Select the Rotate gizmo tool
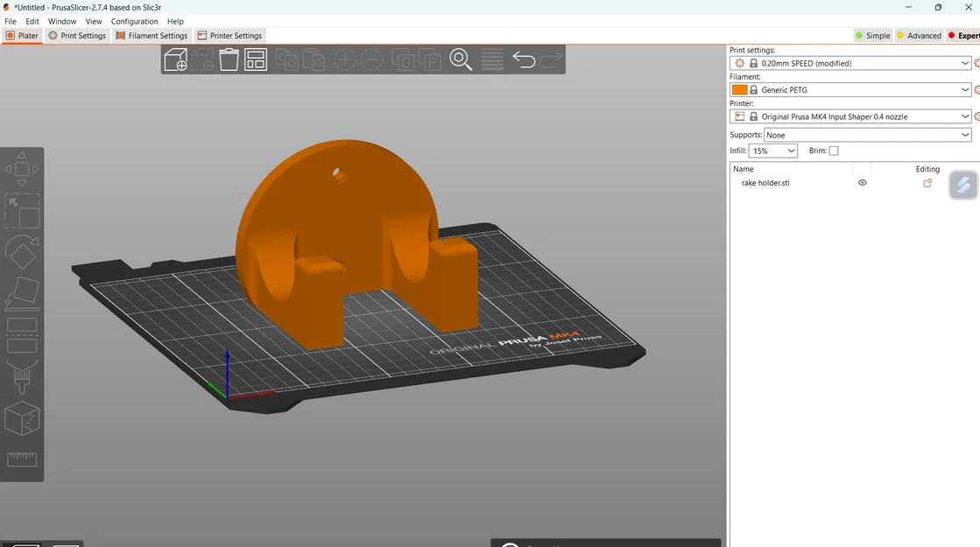Image resolution: width=980 pixels, height=547 pixels. (22, 253)
